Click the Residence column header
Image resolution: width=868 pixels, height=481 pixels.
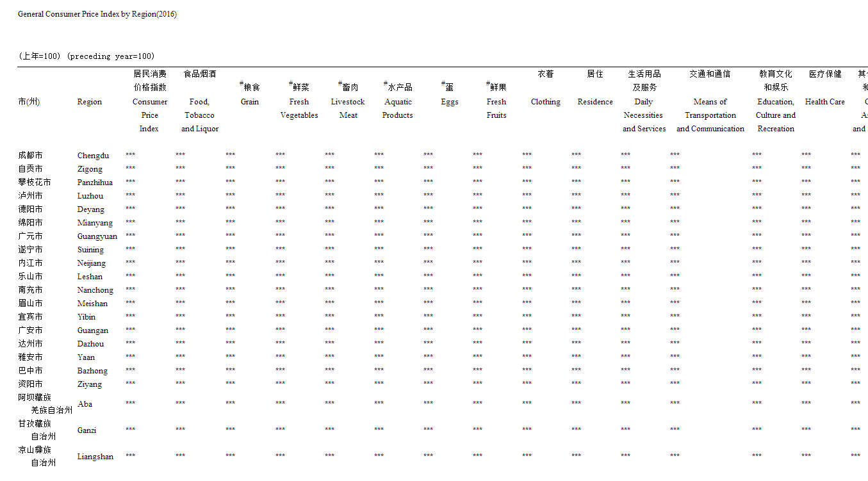click(x=595, y=102)
